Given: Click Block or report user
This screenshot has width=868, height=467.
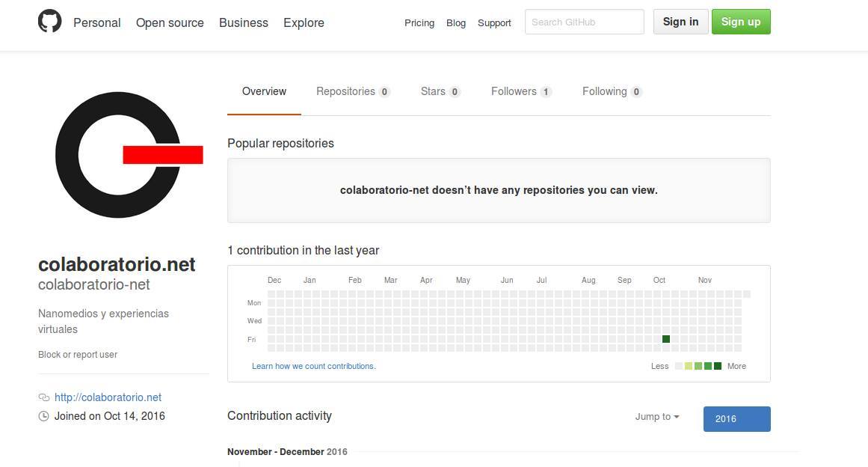Looking at the screenshot, I should point(78,355).
